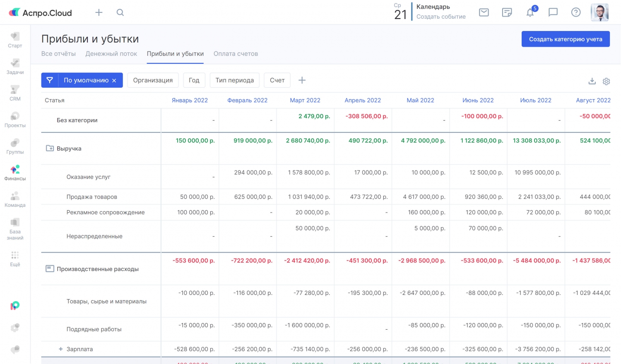Open CRM section in sidebar
The image size is (621, 364).
[x=15, y=93]
